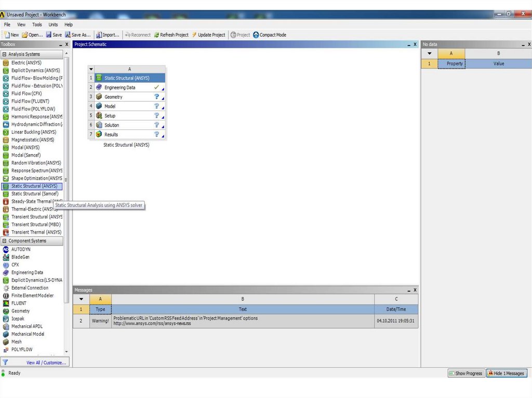Open the Units menu
532x398 pixels.
53,24
